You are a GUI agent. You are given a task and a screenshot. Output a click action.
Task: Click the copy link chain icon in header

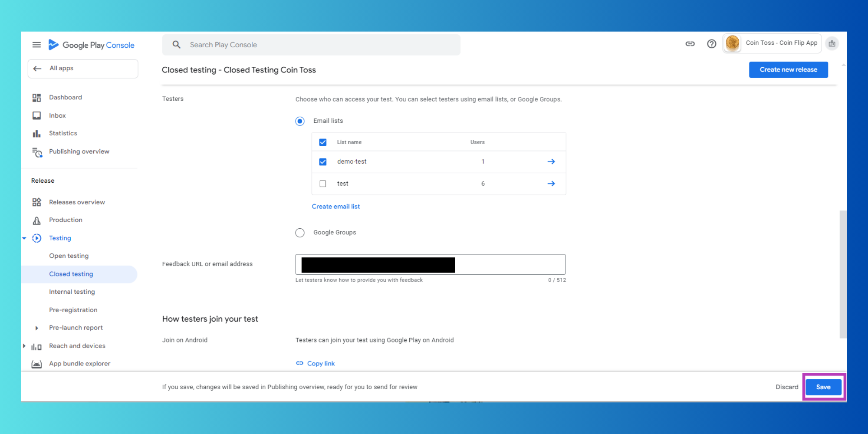pyautogui.click(x=690, y=43)
